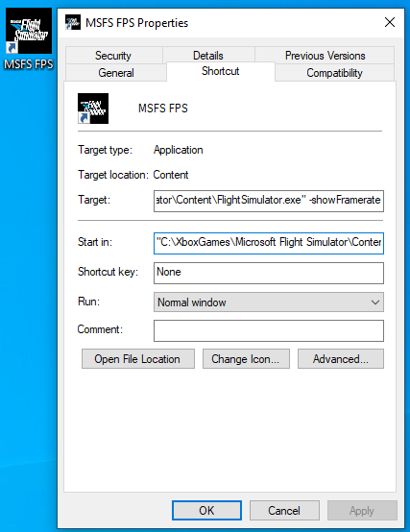
Task: Close the MSFS FPS Properties dialog
Action: [390, 22]
